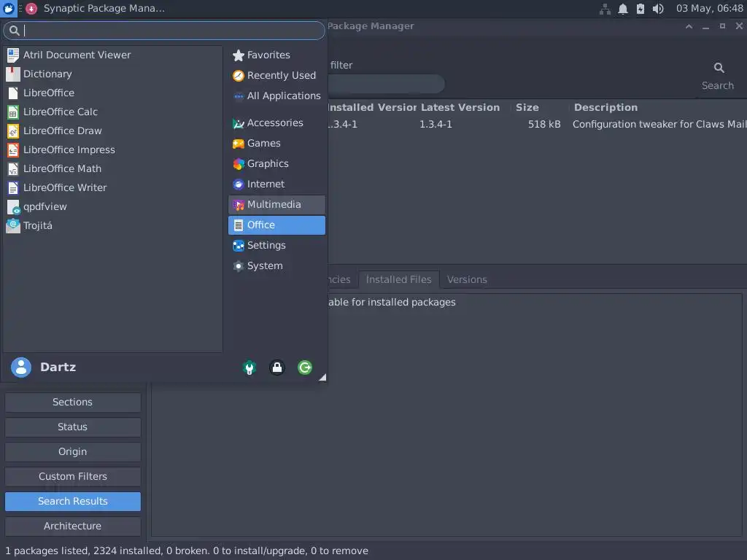Click the Synaptic Search toolbar icon
The height and width of the screenshot is (560, 747).
tap(719, 76)
